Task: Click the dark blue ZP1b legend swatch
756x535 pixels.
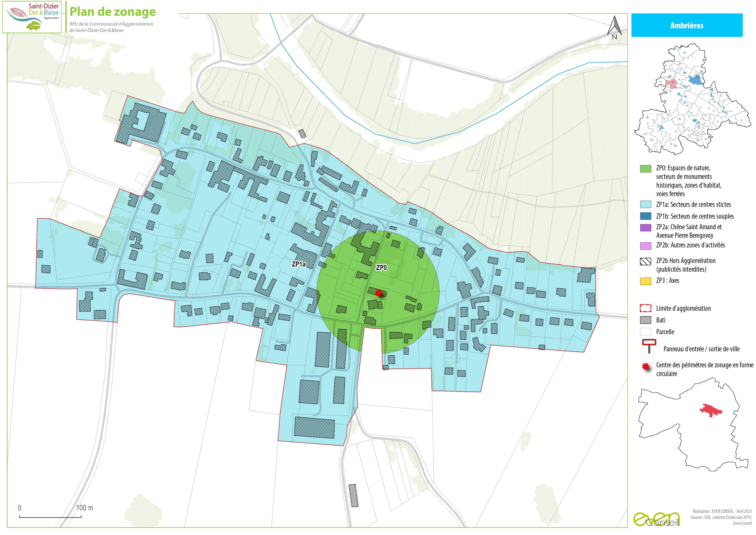Action: point(645,216)
